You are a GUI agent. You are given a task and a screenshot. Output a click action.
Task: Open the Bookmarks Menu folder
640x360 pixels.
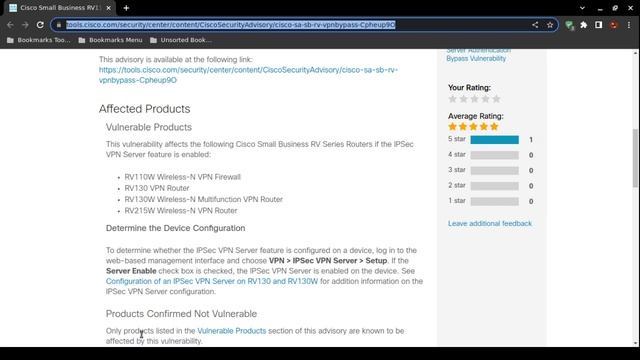[110, 40]
